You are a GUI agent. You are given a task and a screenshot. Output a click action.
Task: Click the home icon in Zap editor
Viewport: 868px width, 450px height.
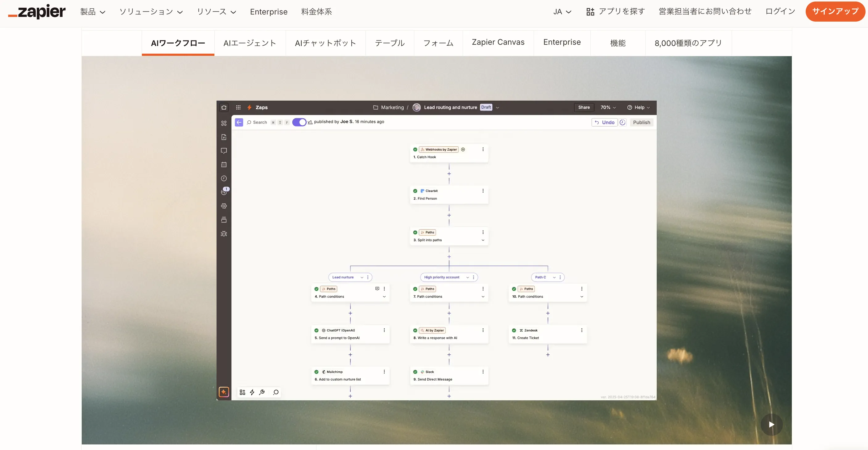tap(224, 107)
